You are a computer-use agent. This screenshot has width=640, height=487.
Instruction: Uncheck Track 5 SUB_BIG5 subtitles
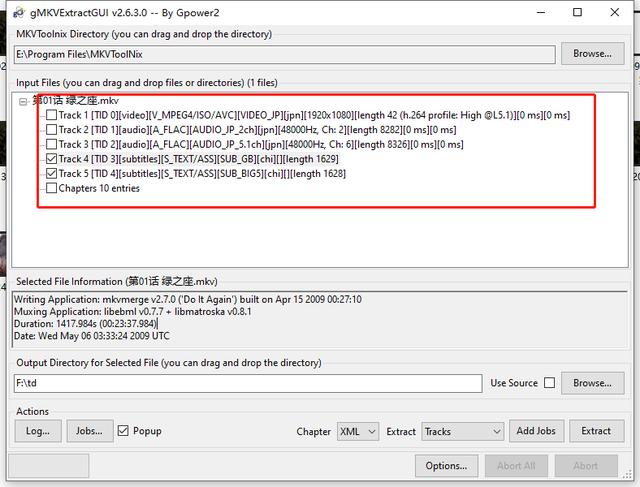[x=51, y=174]
